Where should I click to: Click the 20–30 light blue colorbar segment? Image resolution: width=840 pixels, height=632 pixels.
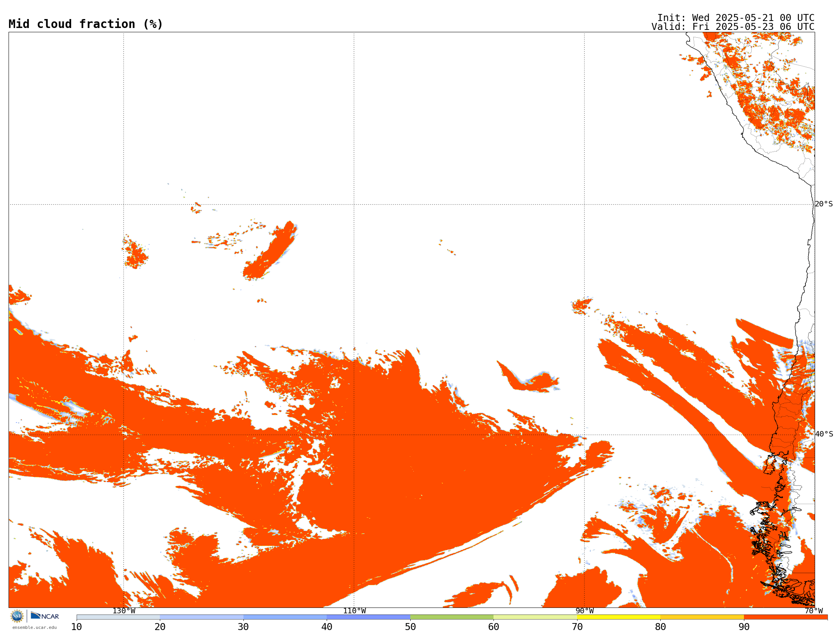tap(201, 617)
